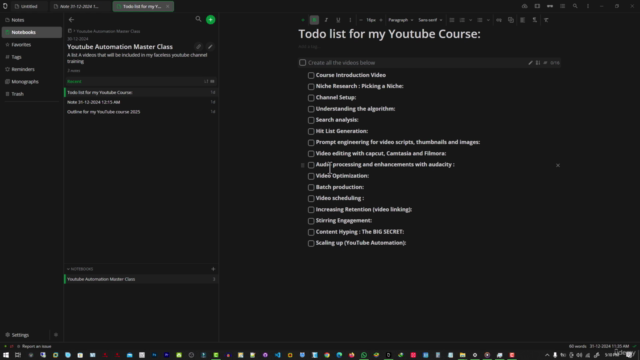640x360 pixels.
Task: Click the green plus button to add a note
Action: tap(211, 20)
